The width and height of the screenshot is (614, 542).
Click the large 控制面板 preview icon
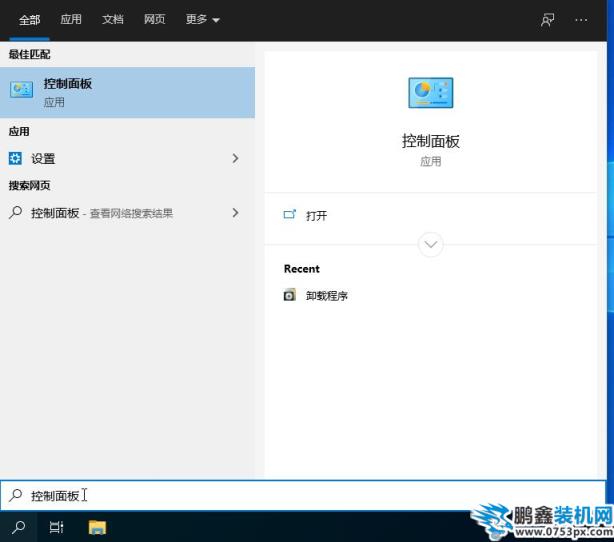pos(430,93)
